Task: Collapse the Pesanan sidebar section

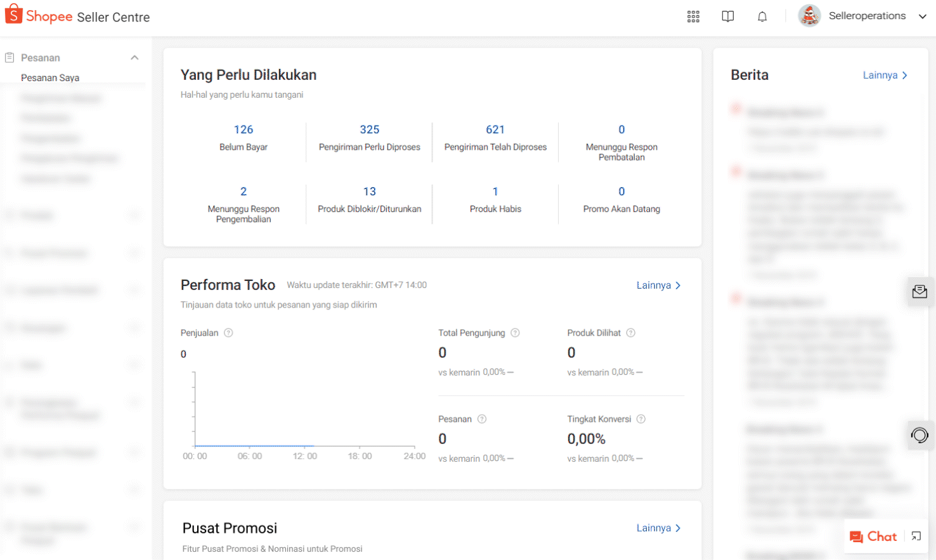Action: point(134,58)
